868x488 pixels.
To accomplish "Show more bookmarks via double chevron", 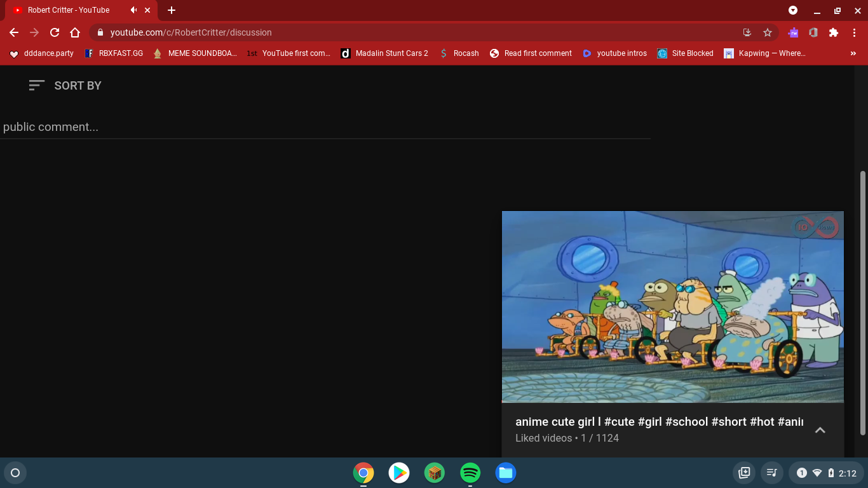I will pyautogui.click(x=853, y=53).
